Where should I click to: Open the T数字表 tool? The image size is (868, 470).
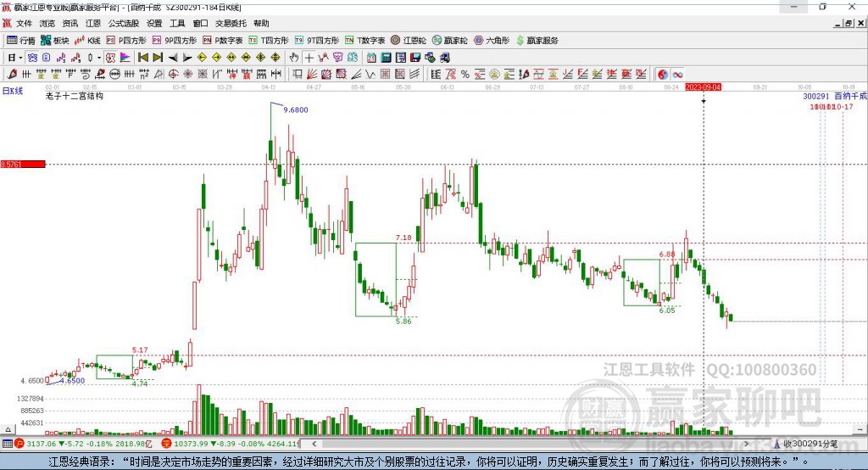tap(364, 41)
